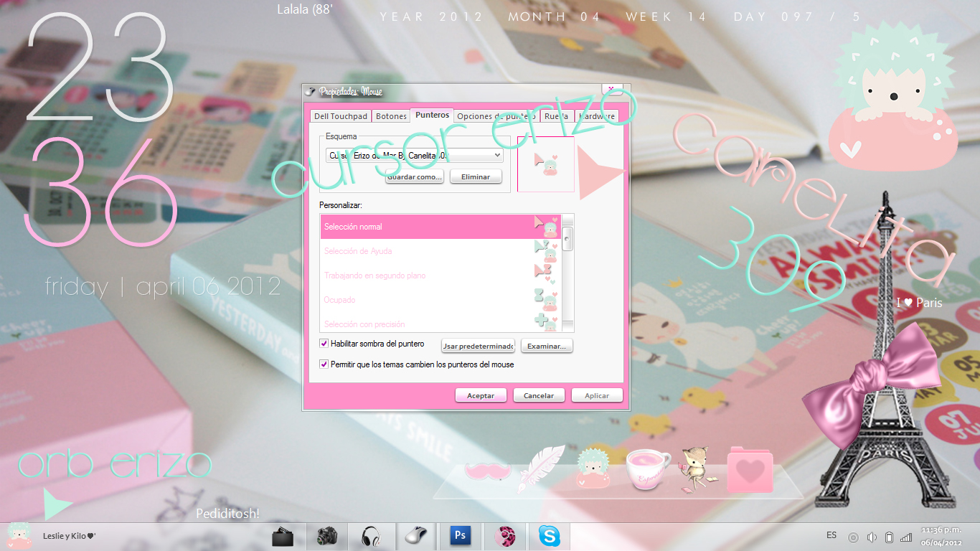
Task: Open the headphones app in the taskbar
Action: pyautogui.click(x=371, y=537)
